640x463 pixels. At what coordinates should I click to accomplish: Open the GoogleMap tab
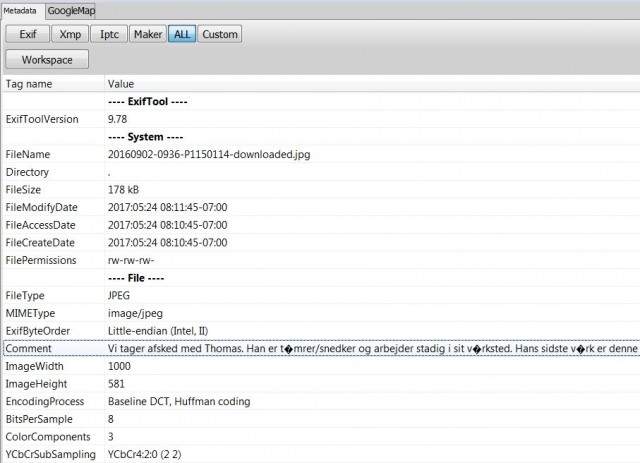pyautogui.click(x=71, y=11)
